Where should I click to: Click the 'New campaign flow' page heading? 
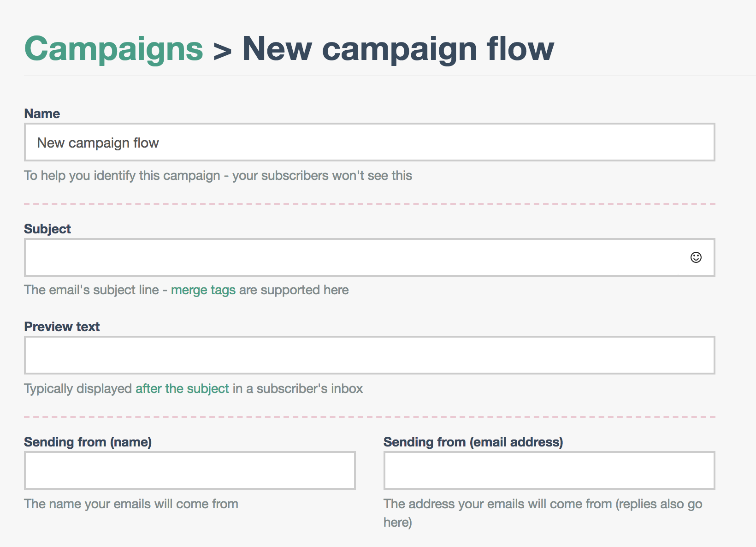[398, 49]
